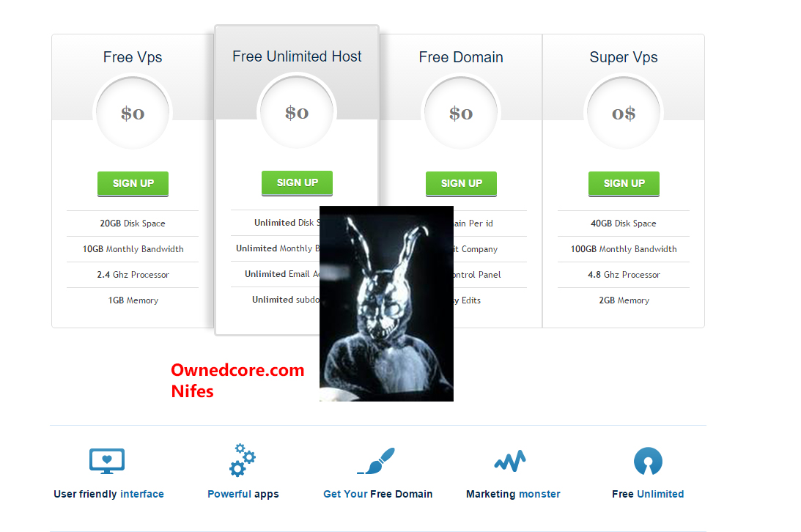Open the Free Unlimited link
This screenshot has width=801, height=532.
tap(648, 494)
